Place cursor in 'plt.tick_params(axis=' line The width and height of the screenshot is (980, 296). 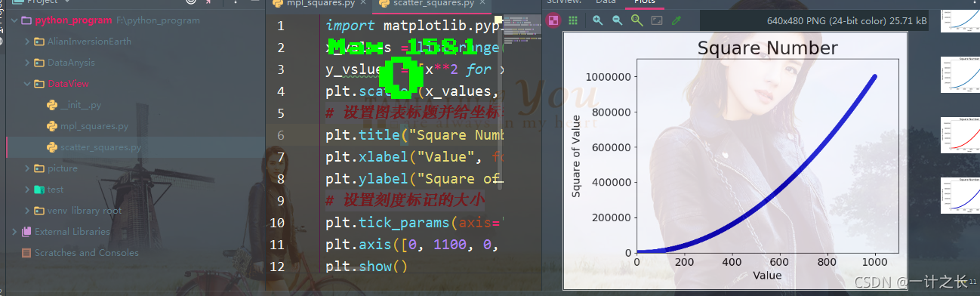coord(414,223)
